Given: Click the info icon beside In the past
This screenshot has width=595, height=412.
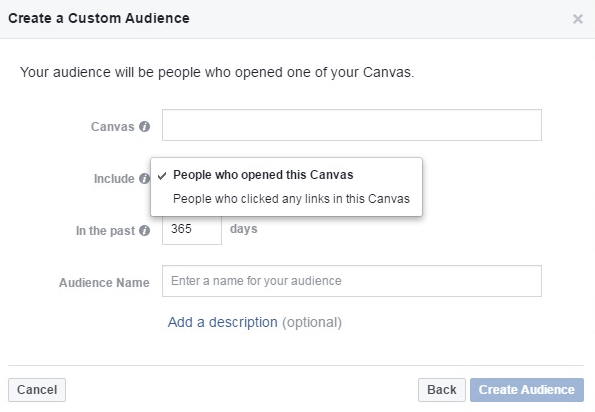Looking at the screenshot, I should pyautogui.click(x=144, y=230).
